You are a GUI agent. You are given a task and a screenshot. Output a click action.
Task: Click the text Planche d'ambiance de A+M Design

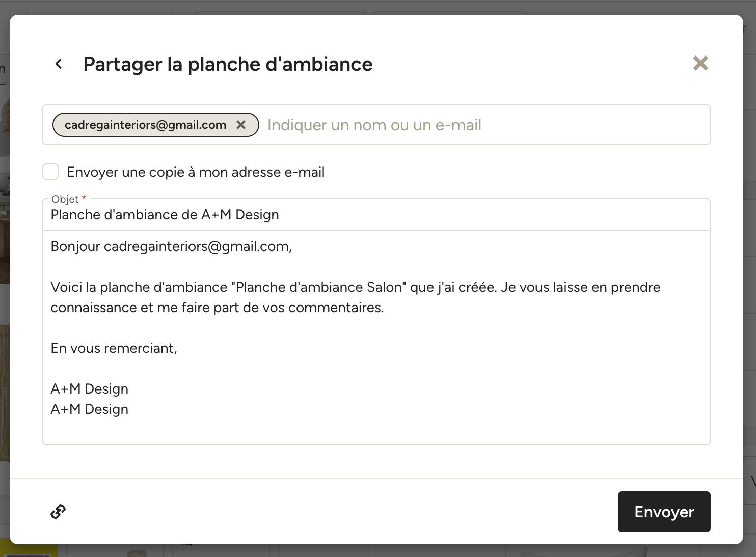click(165, 215)
